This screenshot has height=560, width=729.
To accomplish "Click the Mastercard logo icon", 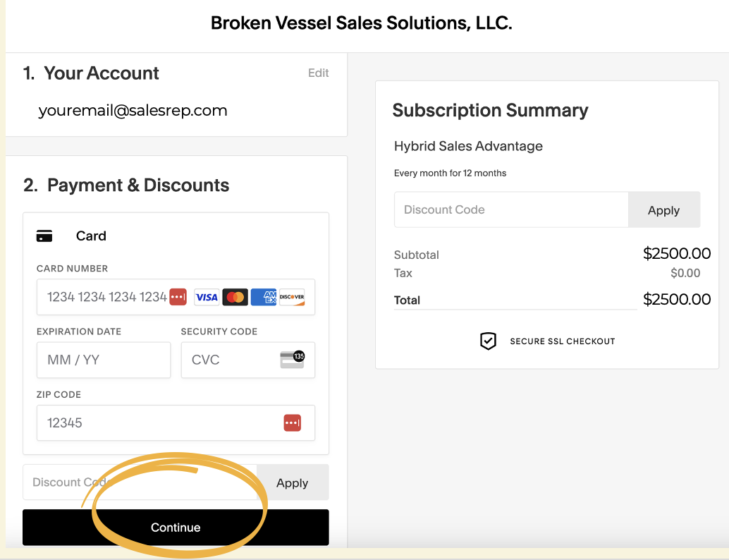I will pyautogui.click(x=235, y=297).
